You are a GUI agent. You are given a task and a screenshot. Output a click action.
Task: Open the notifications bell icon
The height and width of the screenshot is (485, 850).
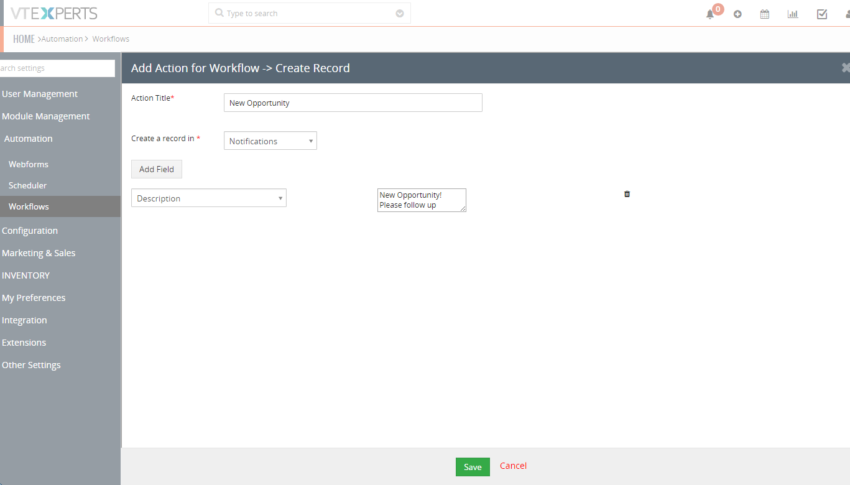click(710, 15)
